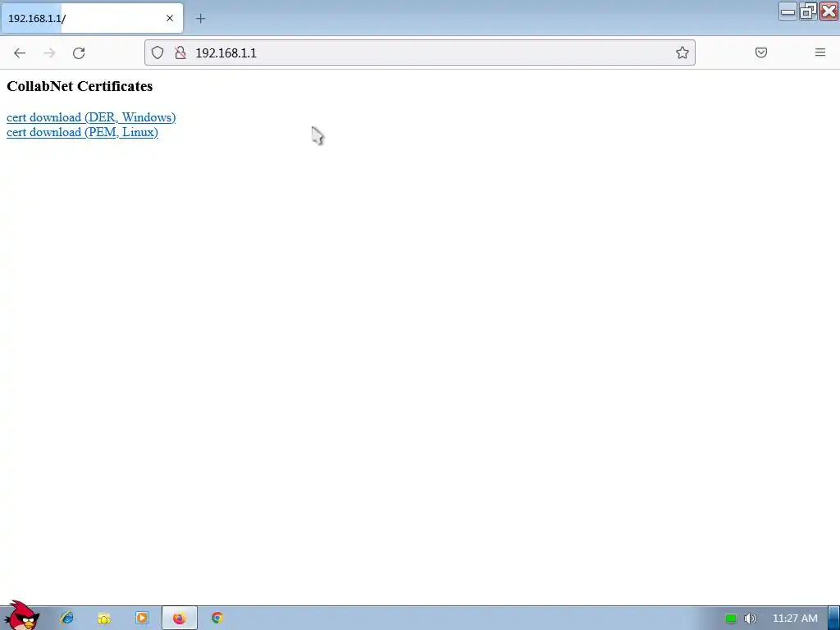
Task: Launch the media player from the taskbar
Action: pos(142,618)
